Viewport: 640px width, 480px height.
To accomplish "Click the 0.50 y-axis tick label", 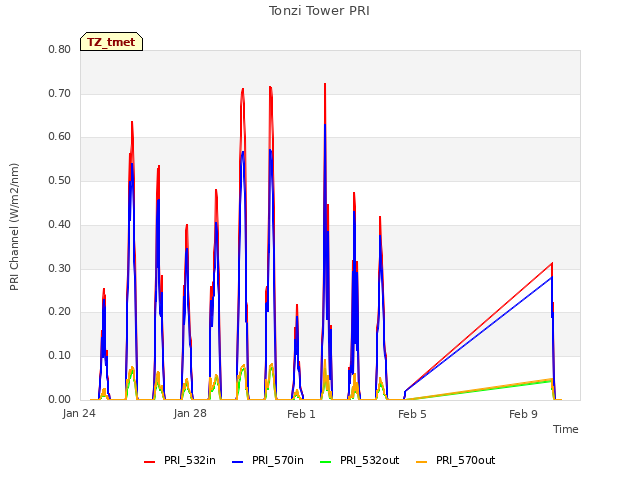I will point(60,180).
